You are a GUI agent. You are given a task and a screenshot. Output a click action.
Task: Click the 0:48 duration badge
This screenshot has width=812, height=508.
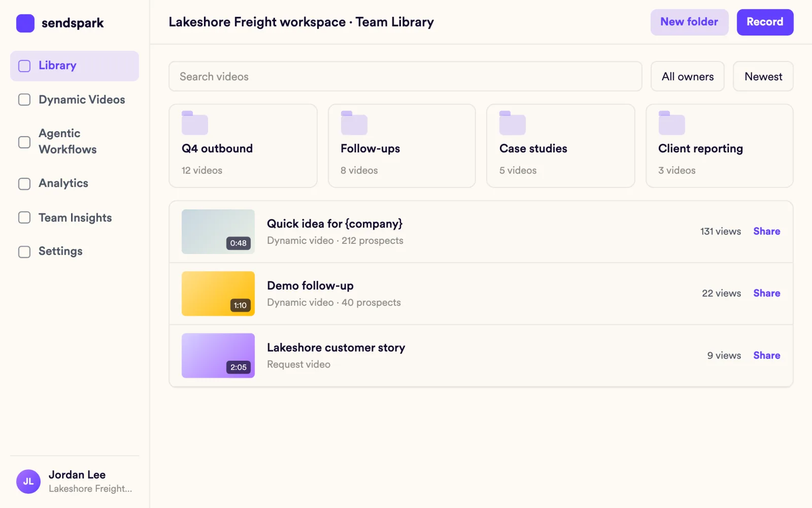238,243
